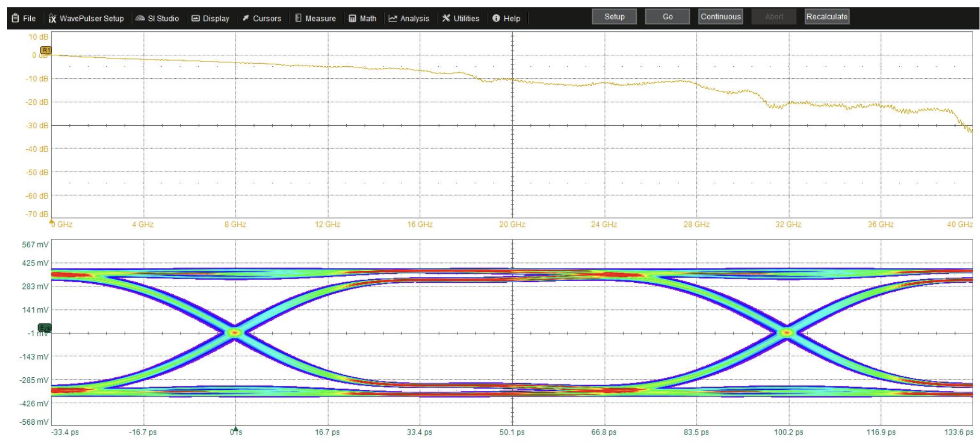Screen dimensions: 980x444
Task: Open the Cursors menu
Action: [262, 18]
